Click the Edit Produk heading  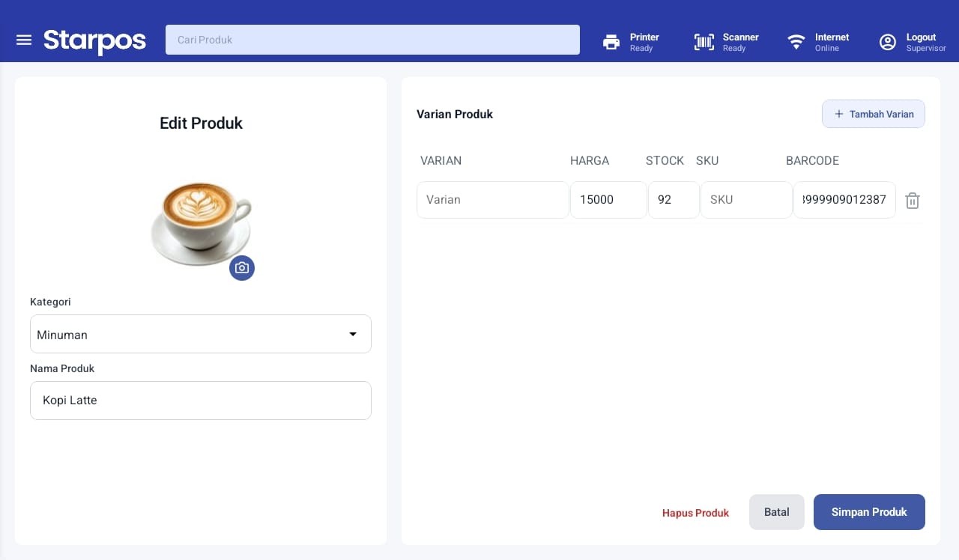(201, 124)
